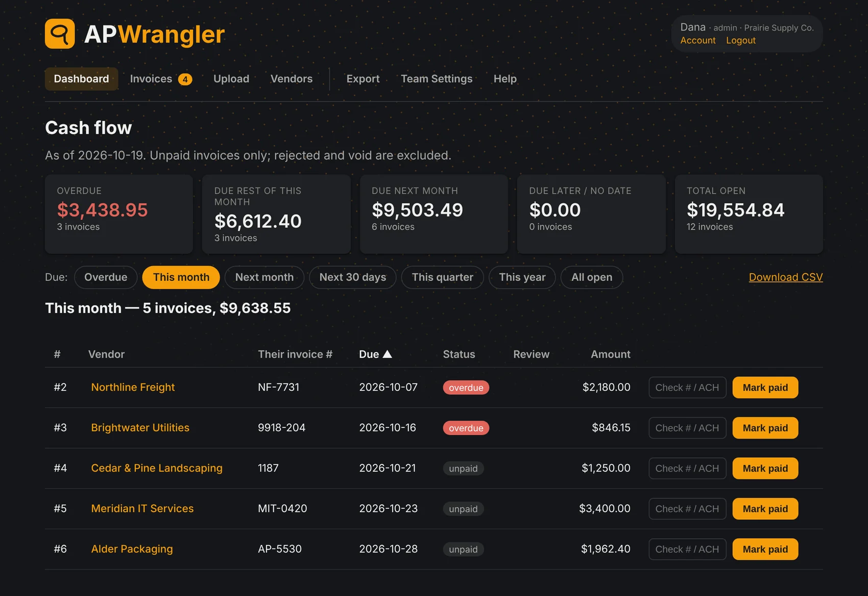This screenshot has height=596, width=868.
Task: Go to the Upload tab
Action: tap(231, 79)
